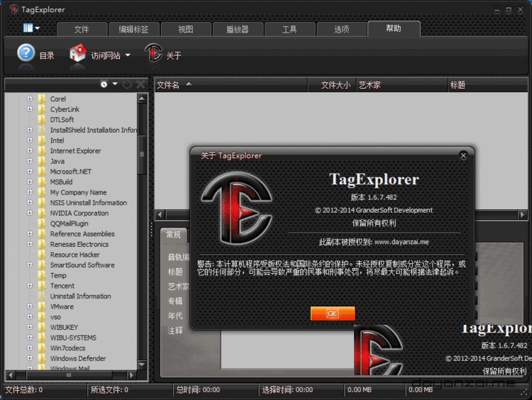
Task: Open the layout quick-access icon at top left
Action: click(x=28, y=28)
